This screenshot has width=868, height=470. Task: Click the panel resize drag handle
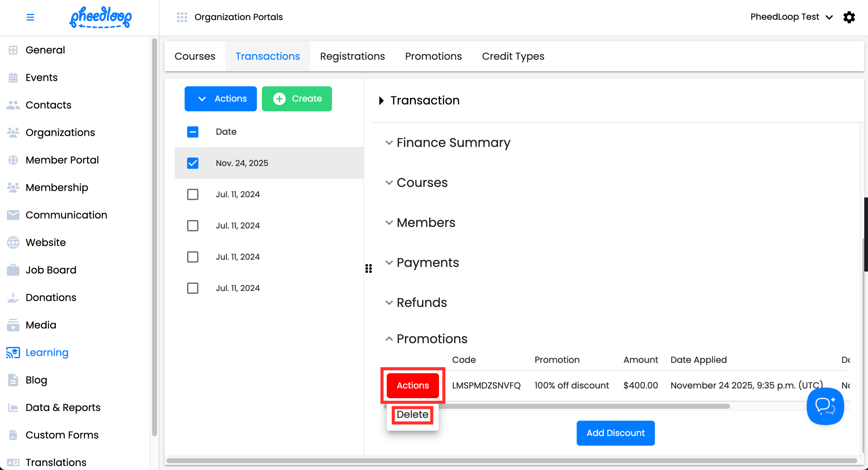tap(368, 268)
